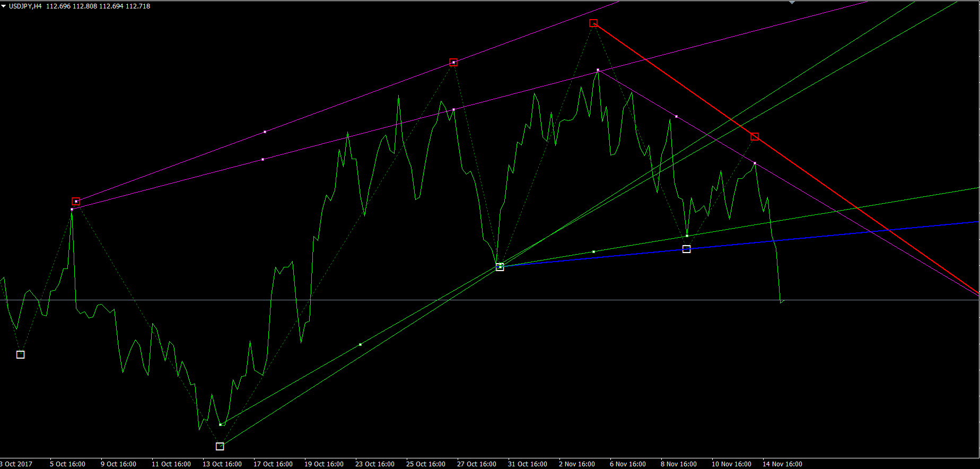Click the grey chart shift triangle marker

click(x=792, y=2)
